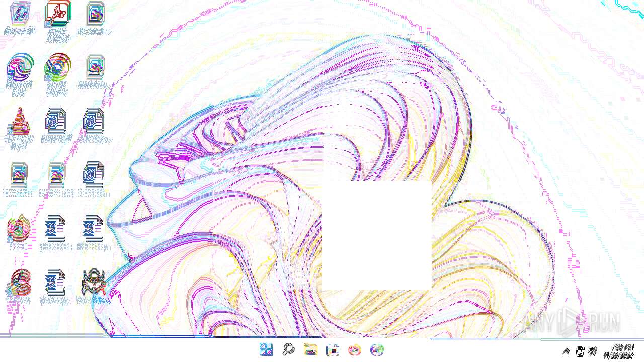Select the Recycle Bin desktop icon
This screenshot has height=362, width=644.
(19, 18)
